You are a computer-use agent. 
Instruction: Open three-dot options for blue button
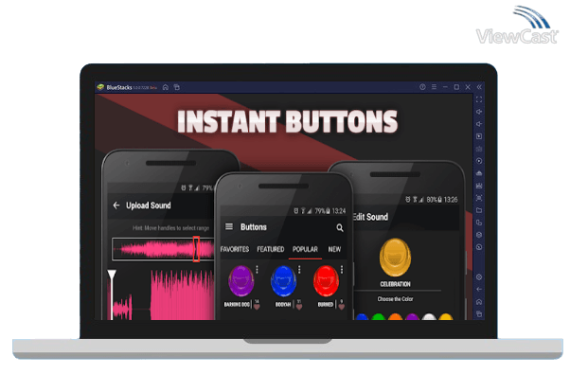[299, 270]
